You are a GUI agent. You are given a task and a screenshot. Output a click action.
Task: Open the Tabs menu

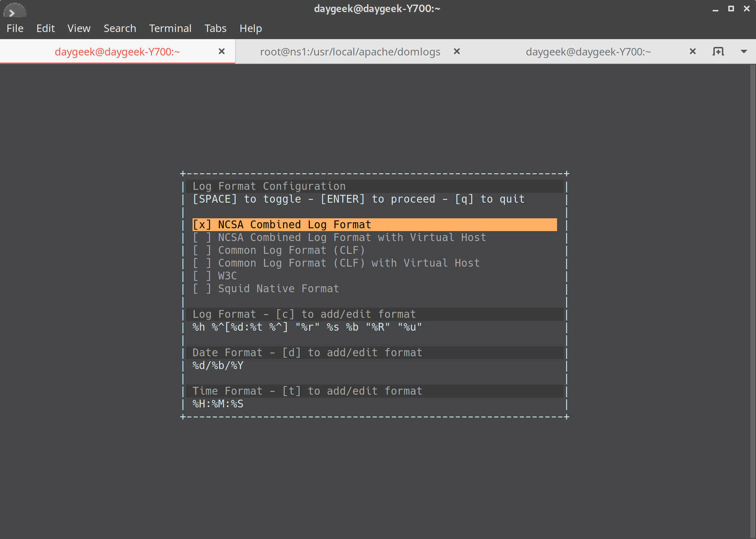pos(215,28)
